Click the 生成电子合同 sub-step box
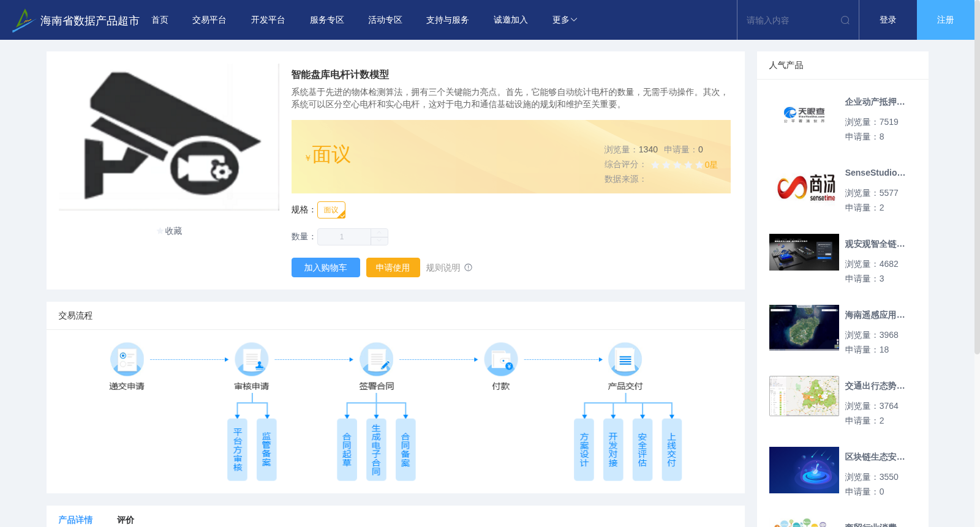980x527 pixels. [x=376, y=450]
